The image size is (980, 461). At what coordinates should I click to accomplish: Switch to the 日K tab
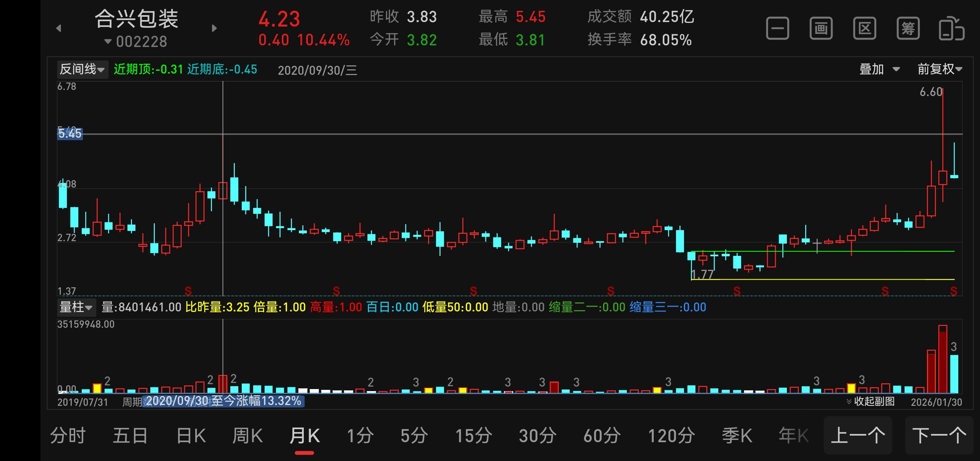click(x=191, y=436)
